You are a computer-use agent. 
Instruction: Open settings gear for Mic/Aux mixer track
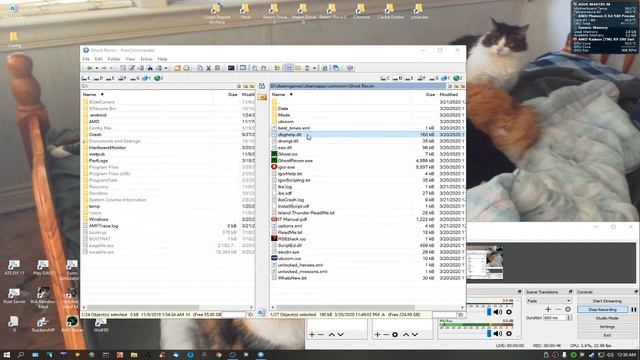(509, 333)
